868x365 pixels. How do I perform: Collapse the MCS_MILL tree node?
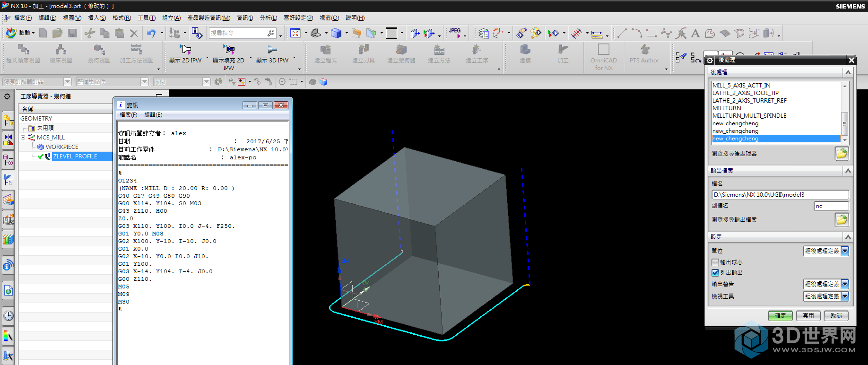[x=23, y=137]
